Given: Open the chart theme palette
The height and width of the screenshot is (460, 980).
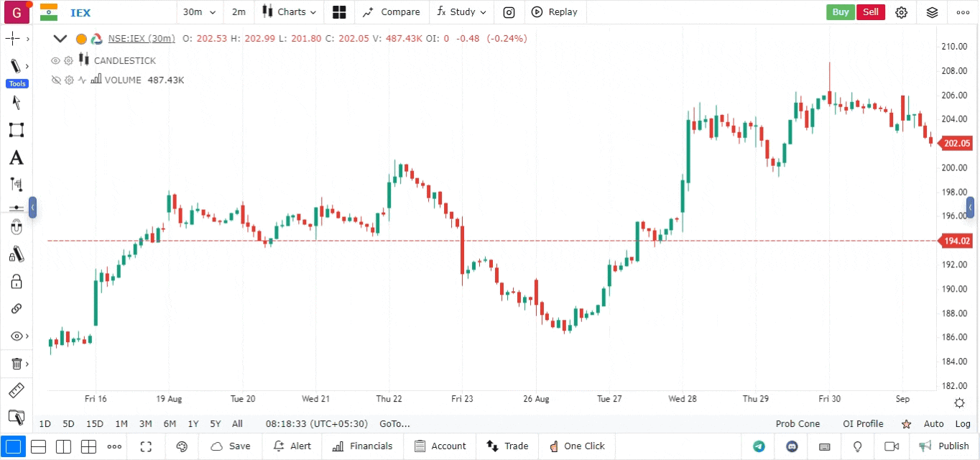Looking at the screenshot, I should [x=182, y=446].
